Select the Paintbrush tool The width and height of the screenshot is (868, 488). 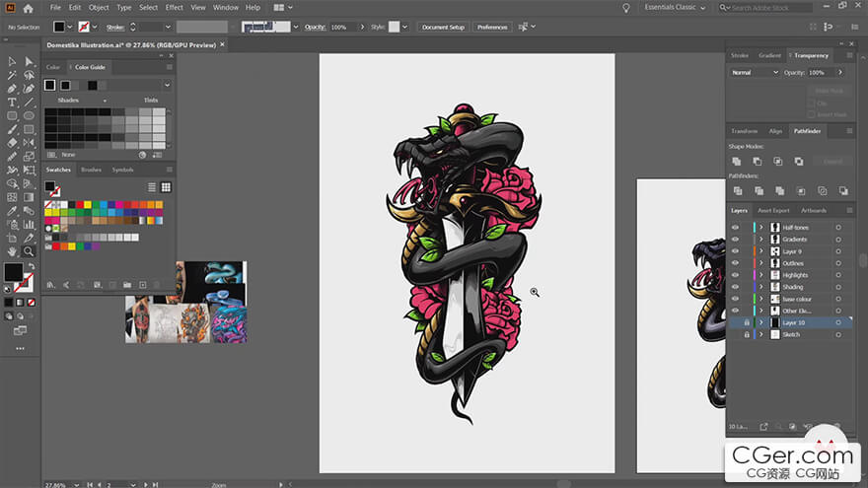pyautogui.click(x=12, y=129)
